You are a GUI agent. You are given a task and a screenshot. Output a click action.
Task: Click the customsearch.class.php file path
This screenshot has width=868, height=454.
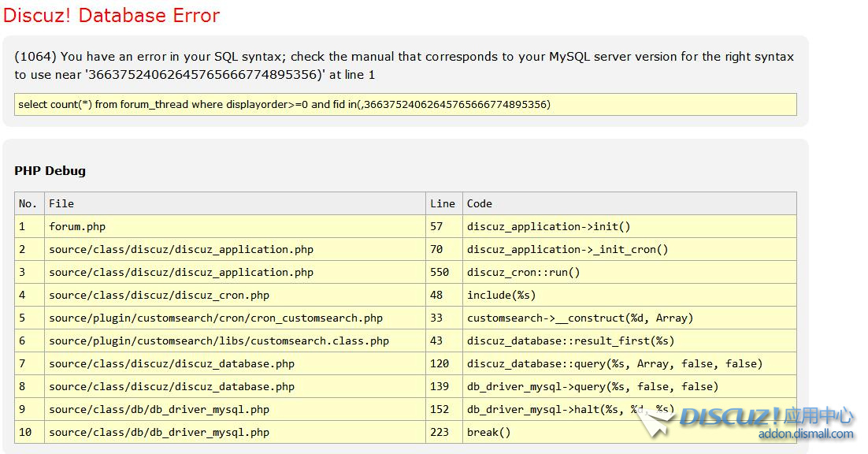point(219,340)
